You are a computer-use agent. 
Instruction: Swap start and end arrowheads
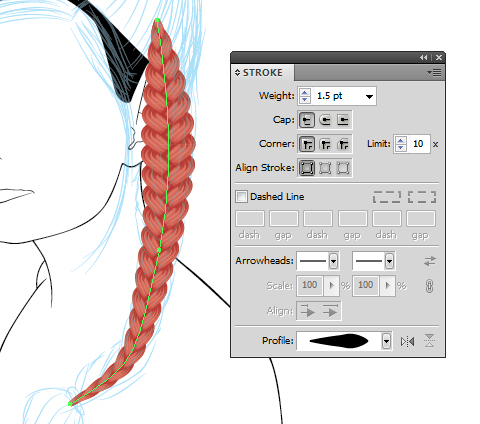click(x=430, y=261)
